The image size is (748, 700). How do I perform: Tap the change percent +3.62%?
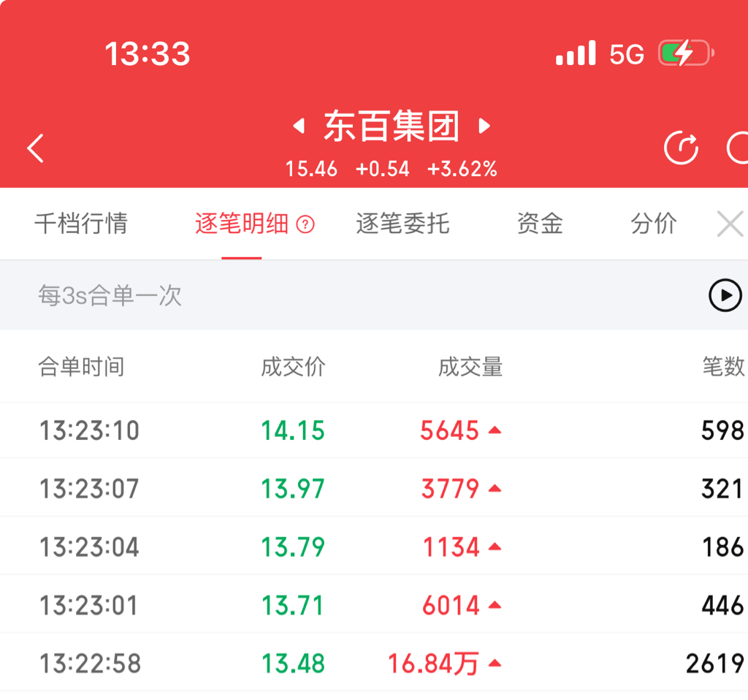click(462, 169)
